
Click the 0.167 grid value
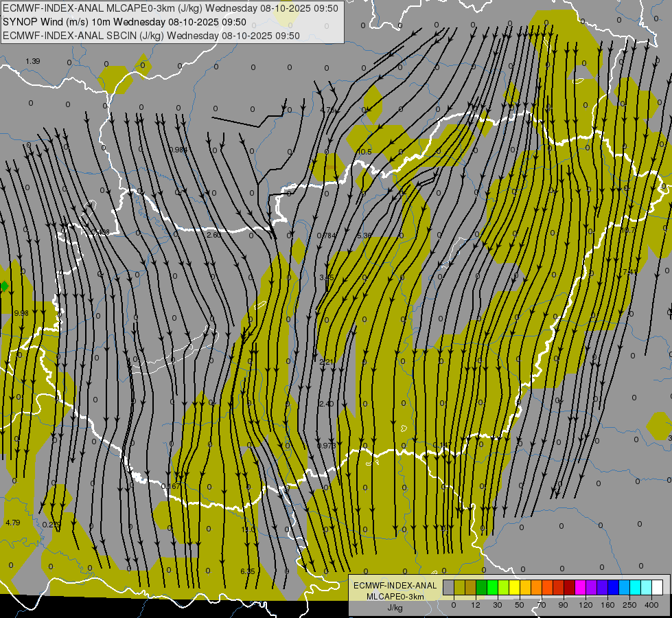coord(170,486)
